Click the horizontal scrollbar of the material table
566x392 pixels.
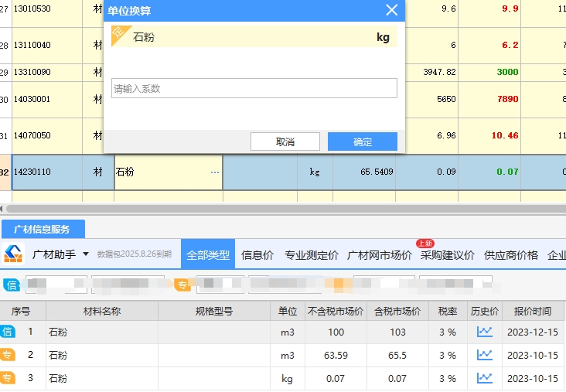point(285,209)
